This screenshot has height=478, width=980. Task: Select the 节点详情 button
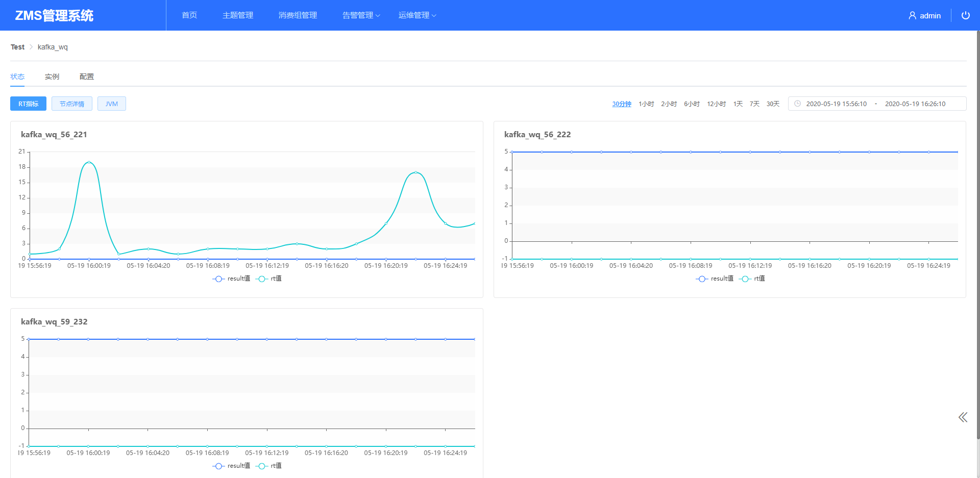click(72, 104)
